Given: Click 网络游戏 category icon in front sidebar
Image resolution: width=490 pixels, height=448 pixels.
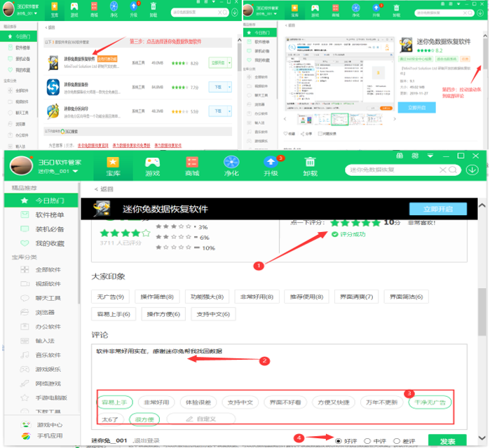Looking at the screenshot, I should pyautogui.click(x=25, y=383).
